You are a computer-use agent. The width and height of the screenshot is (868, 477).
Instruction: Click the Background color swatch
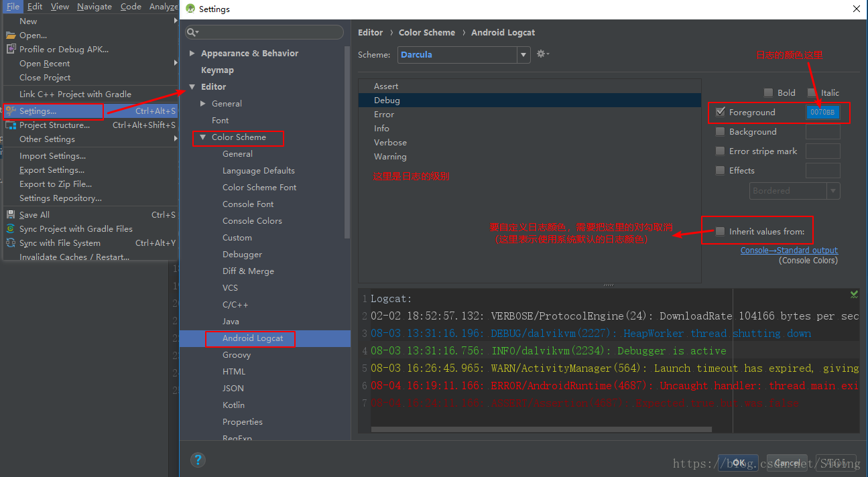pyautogui.click(x=822, y=132)
